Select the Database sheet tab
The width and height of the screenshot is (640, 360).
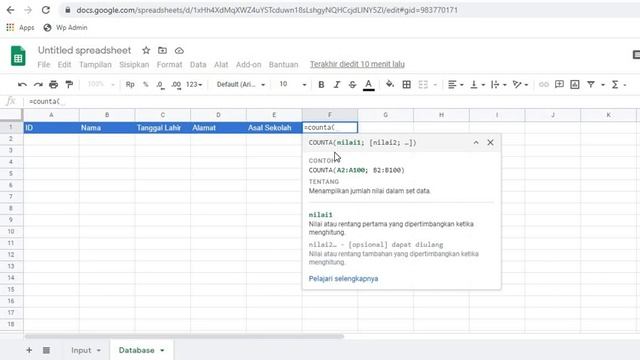coord(136,350)
